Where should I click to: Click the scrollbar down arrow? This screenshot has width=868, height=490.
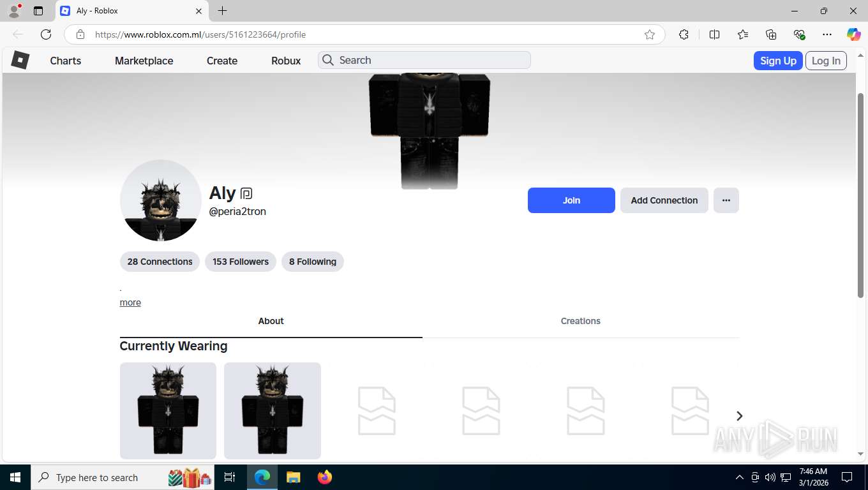860,454
